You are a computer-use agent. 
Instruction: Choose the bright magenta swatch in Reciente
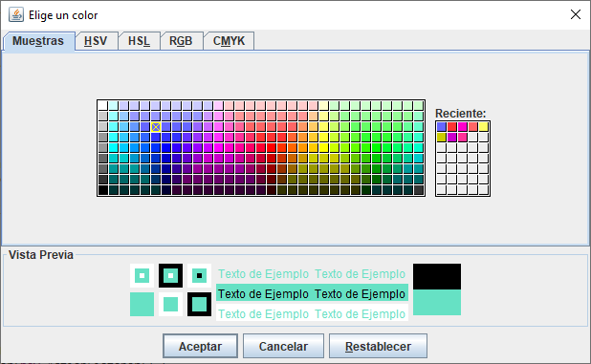point(463,127)
